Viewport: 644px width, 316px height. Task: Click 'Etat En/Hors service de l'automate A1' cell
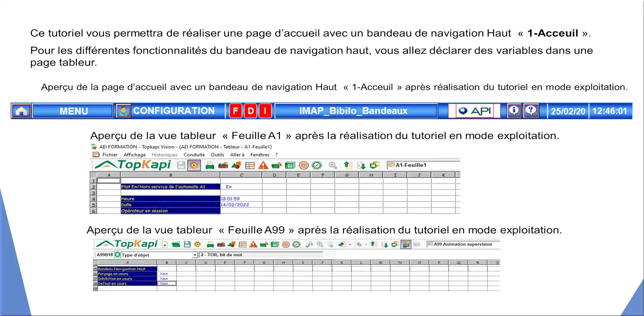[170, 187]
